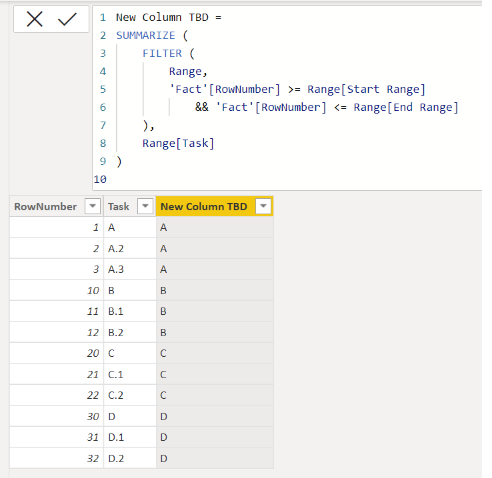The width and height of the screenshot is (492, 478).
Task: Click the RowNumber cell with value 11
Action: click(56, 311)
